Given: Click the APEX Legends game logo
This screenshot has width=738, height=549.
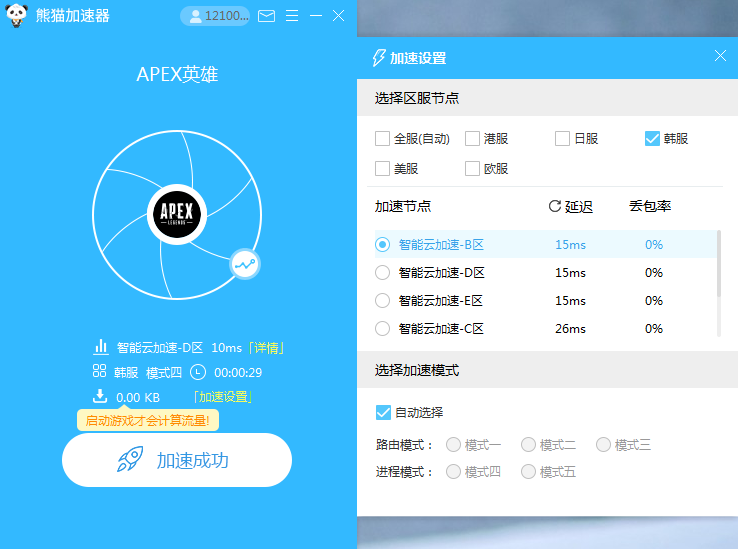Looking at the screenshot, I should tap(177, 214).
